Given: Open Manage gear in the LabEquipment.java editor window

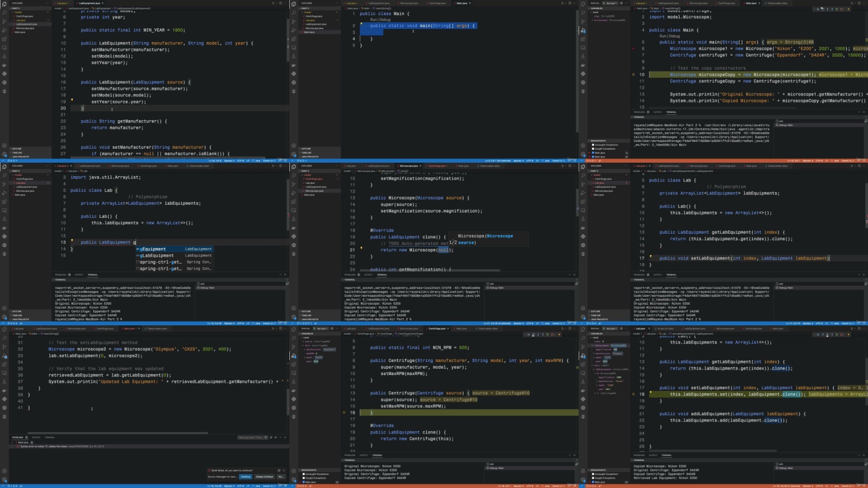Looking at the screenshot, I should coord(4,154).
